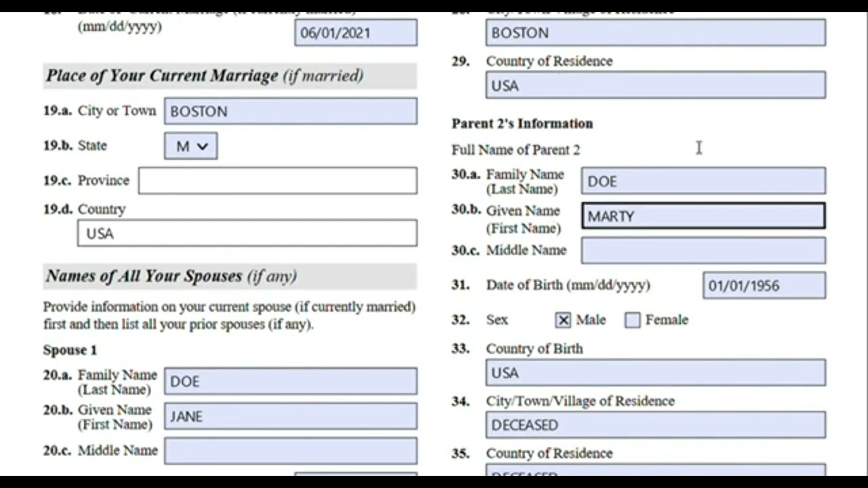Click the 'Provide information on your current spouse' text

point(229,315)
